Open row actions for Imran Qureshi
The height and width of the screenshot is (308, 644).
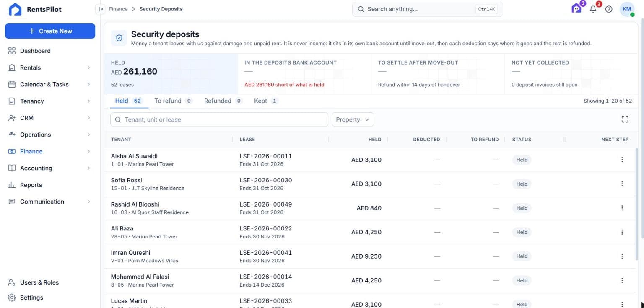pyautogui.click(x=622, y=256)
